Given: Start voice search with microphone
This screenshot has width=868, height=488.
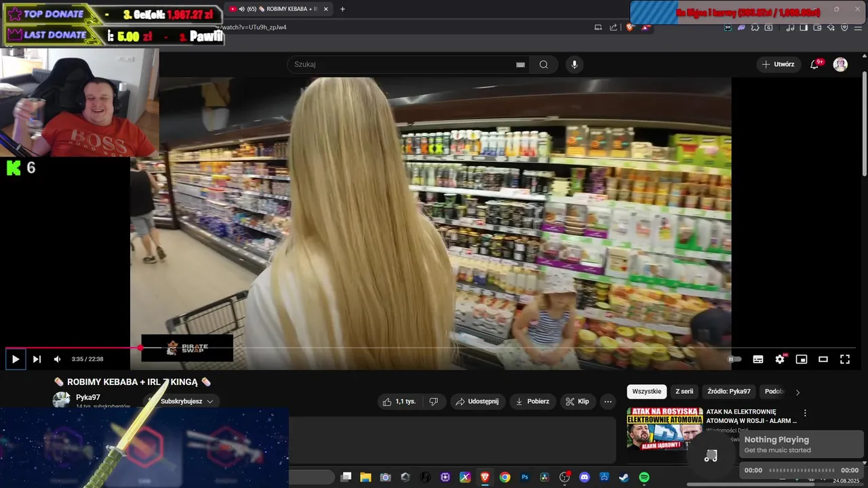Looking at the screenshot, I should [x=574, y=64].
